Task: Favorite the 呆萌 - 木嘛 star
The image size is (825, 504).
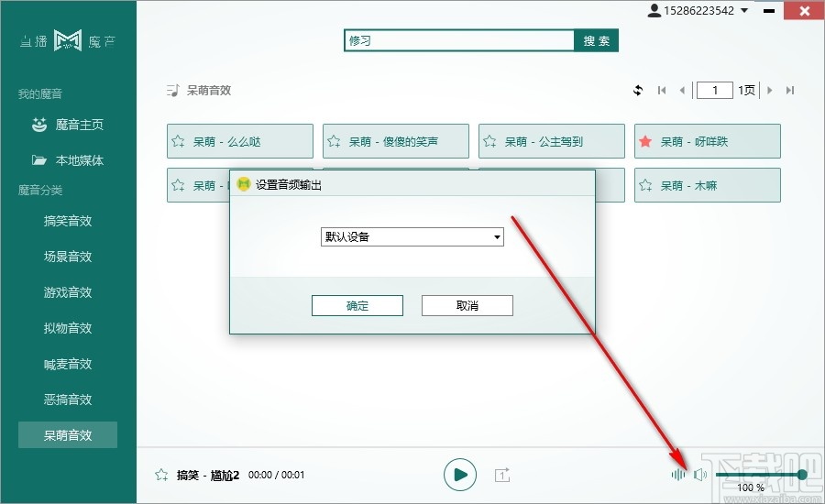Action: [645, 185]
